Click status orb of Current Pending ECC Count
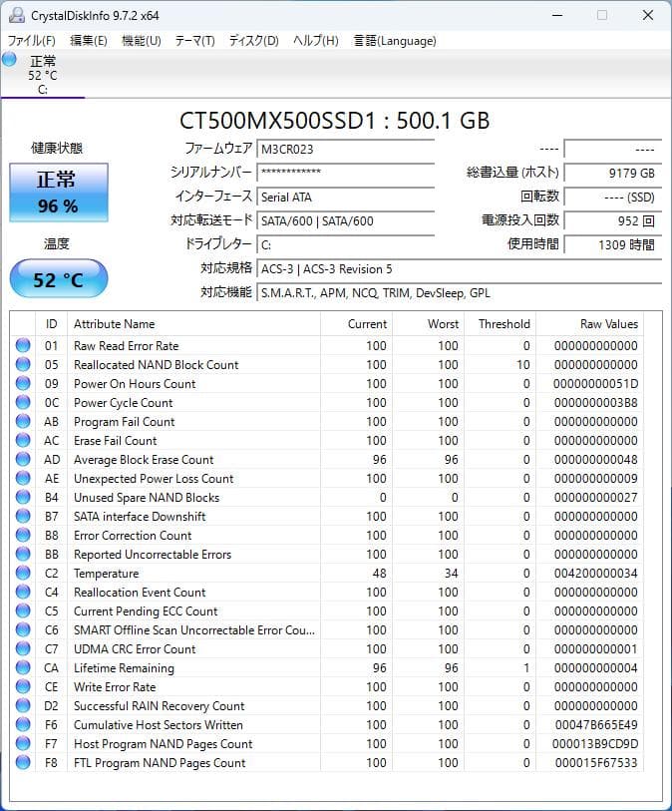This screenshot has width=672, height=811. pyautogui.click(x=23, y=610)
